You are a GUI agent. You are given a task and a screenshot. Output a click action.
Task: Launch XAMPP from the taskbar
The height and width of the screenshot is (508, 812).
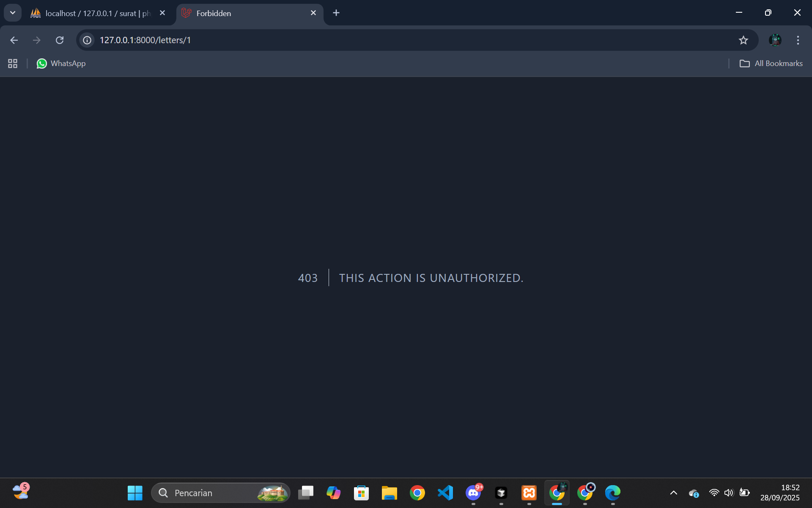[x=529, y=493]
